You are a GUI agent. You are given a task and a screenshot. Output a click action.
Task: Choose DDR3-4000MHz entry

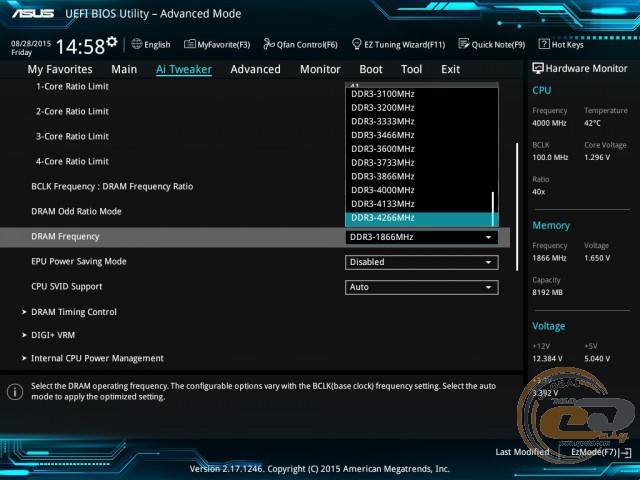coord(418,190)
